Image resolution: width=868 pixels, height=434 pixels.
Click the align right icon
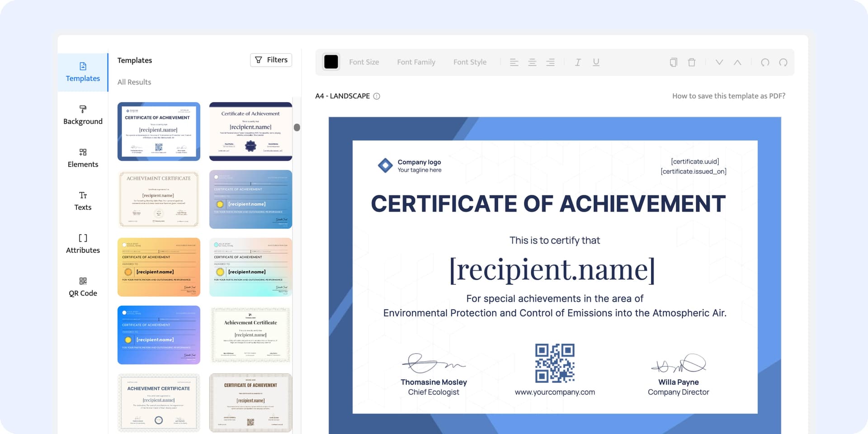(x=550, y=62)
